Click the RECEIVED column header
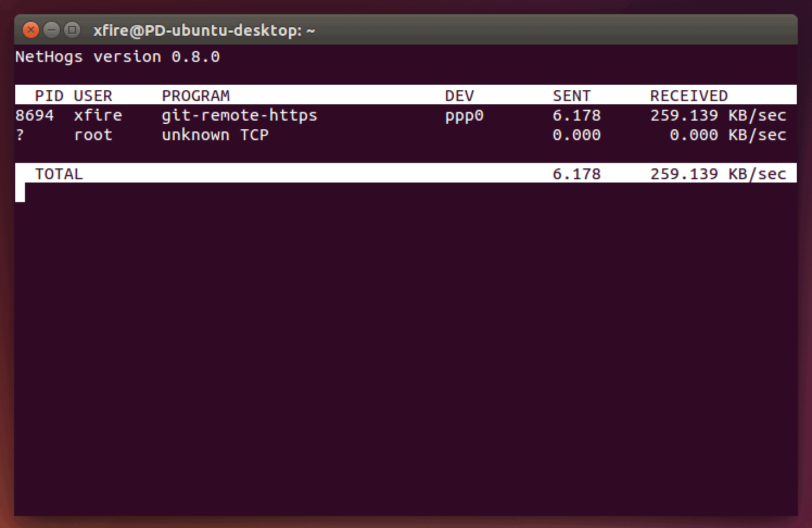The height and width of the screenshot is (528, 812). coord(689,96)
